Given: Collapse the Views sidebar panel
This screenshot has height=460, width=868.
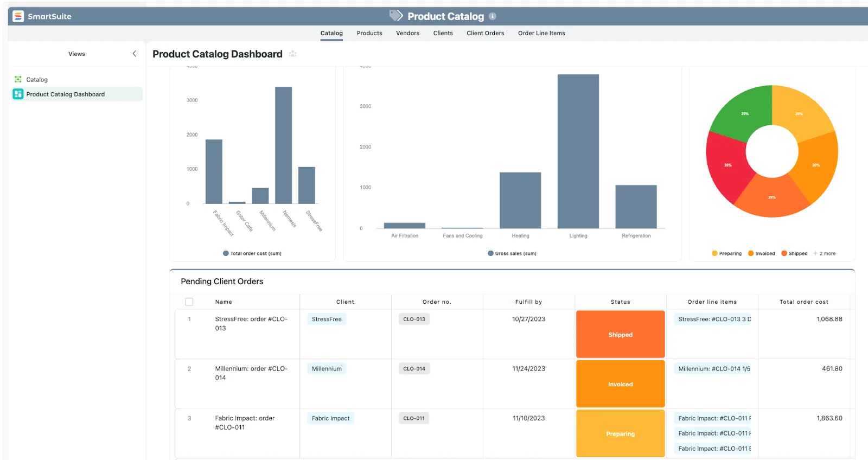Looking at the screenshot, I should 135,54.
